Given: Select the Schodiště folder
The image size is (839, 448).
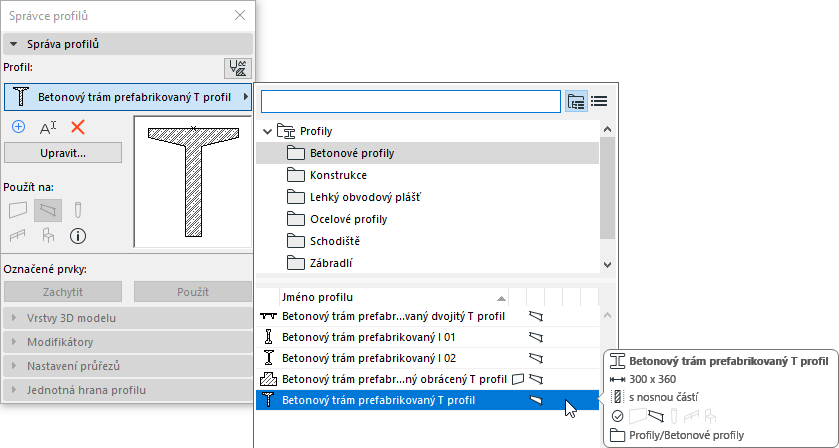Looking at the screenshot, I should click(x=427, y=241).
